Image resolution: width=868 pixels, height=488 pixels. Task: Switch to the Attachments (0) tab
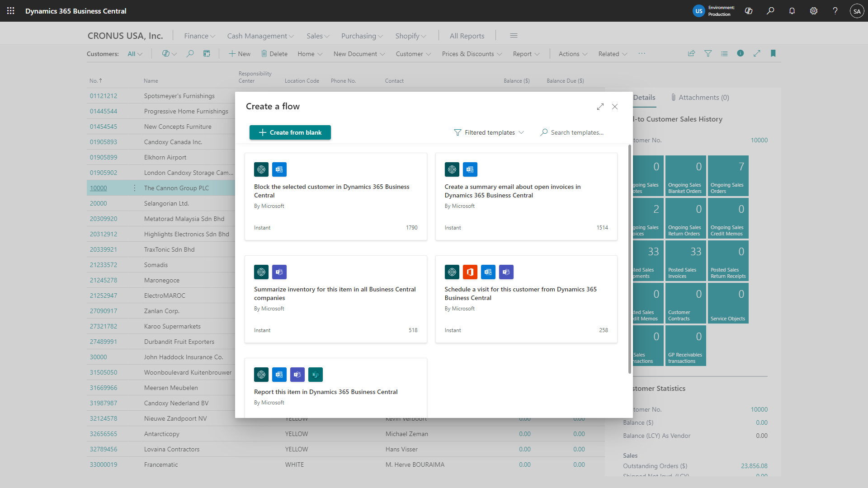click(700, 97)
